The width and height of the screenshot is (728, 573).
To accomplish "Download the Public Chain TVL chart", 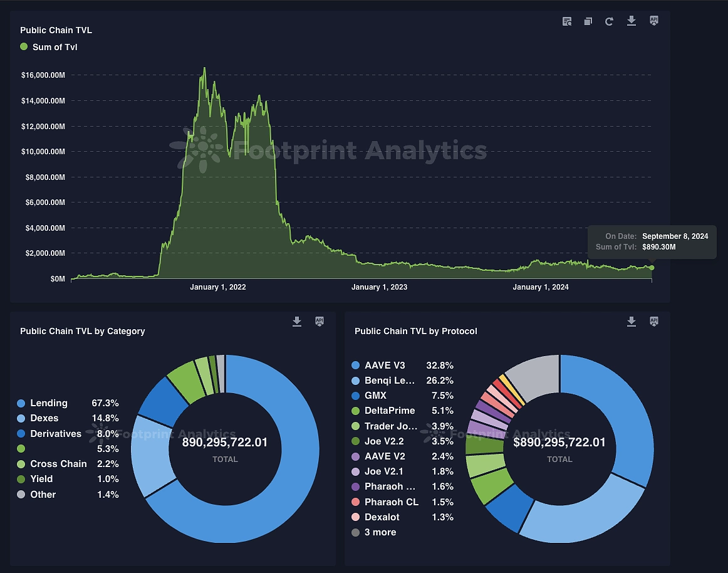I will click(x=632, y=21).
